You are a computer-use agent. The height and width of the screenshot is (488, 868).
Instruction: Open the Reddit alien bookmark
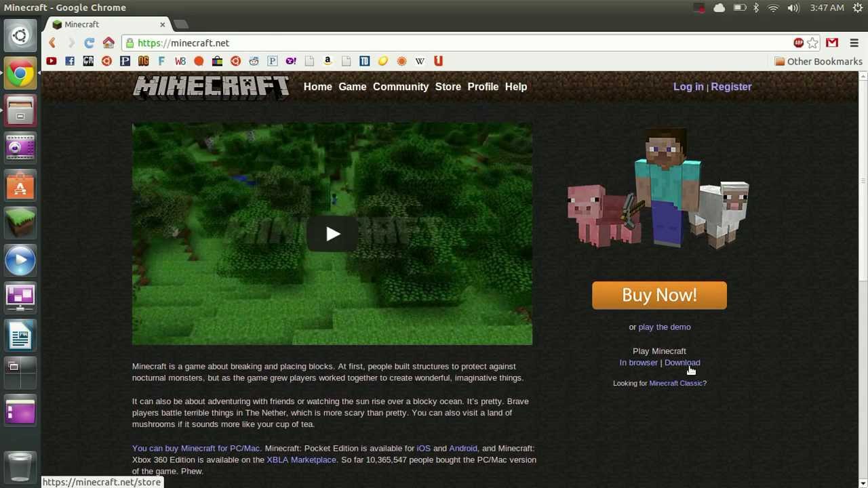pyautogui.click(x=254, y=61)
